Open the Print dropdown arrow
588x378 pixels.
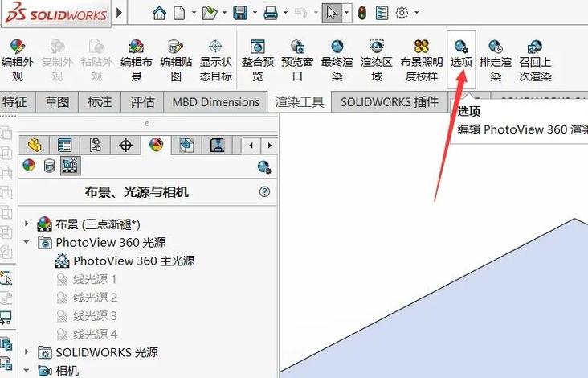pos(285,13)
